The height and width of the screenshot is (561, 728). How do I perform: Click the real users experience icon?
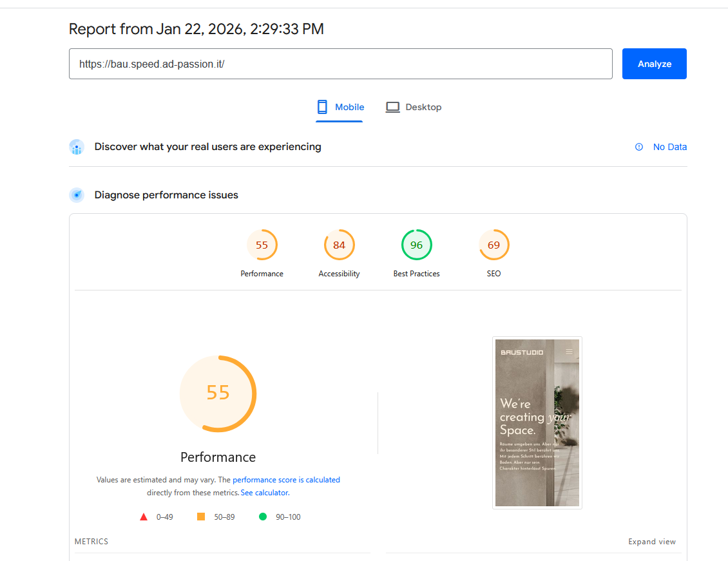pyautogui.click(x=77, y=147)
